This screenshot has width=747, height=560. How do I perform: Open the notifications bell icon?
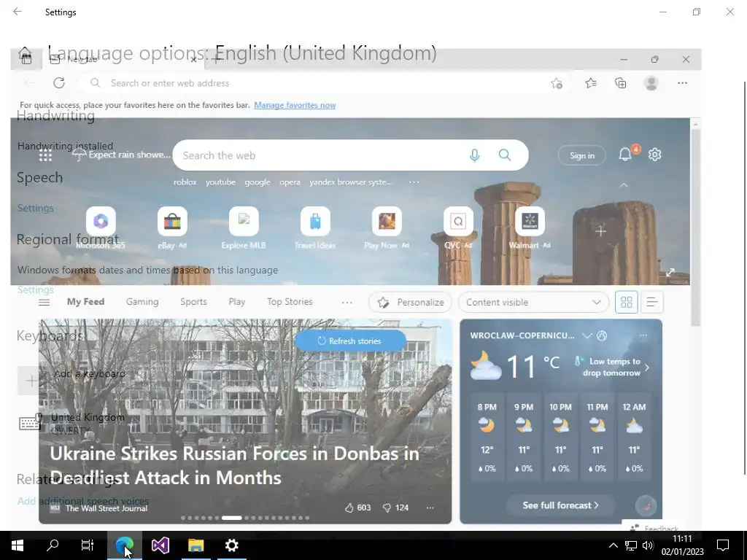pyautogui.click(x=625, y=155)
